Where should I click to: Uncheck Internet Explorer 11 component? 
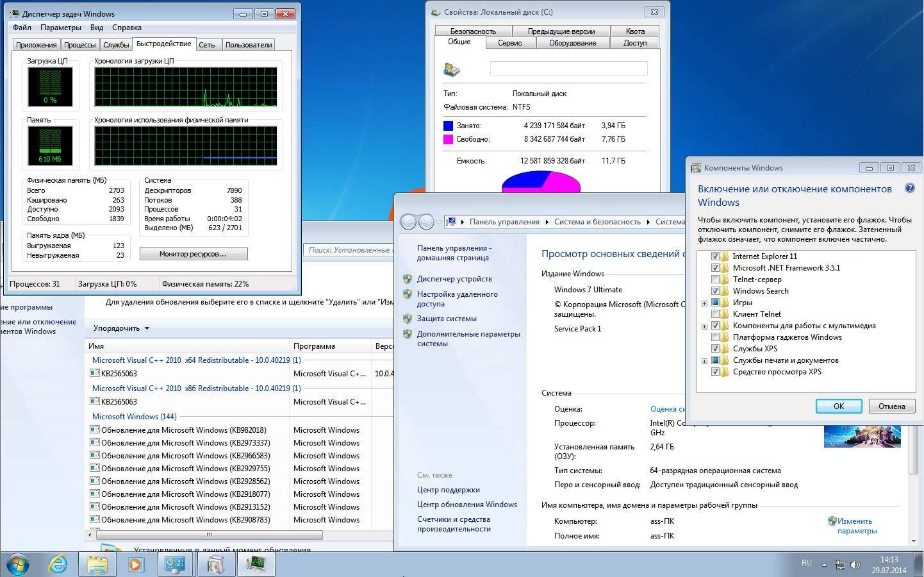click(715, 256)
